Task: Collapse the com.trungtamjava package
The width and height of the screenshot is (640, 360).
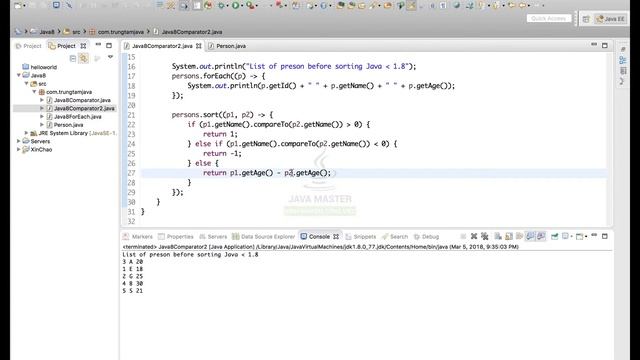Action: pos(34,92)
